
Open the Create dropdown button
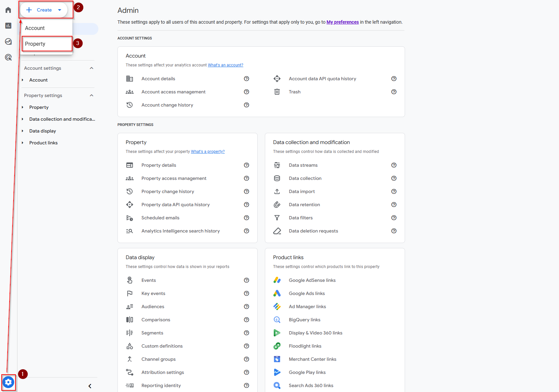[x=44, y=10]
